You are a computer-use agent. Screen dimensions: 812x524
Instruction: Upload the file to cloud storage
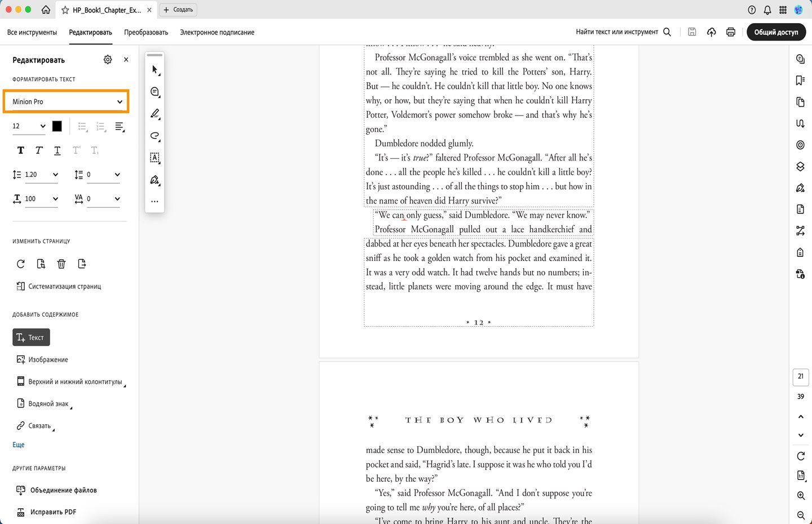tap(712, 32)
